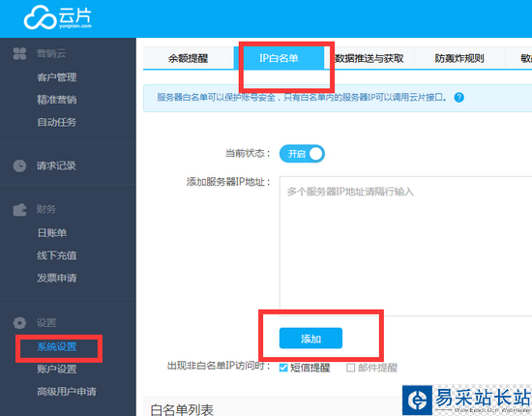
Task: Select the IP白名单 tab
Action: coord(279,58)
